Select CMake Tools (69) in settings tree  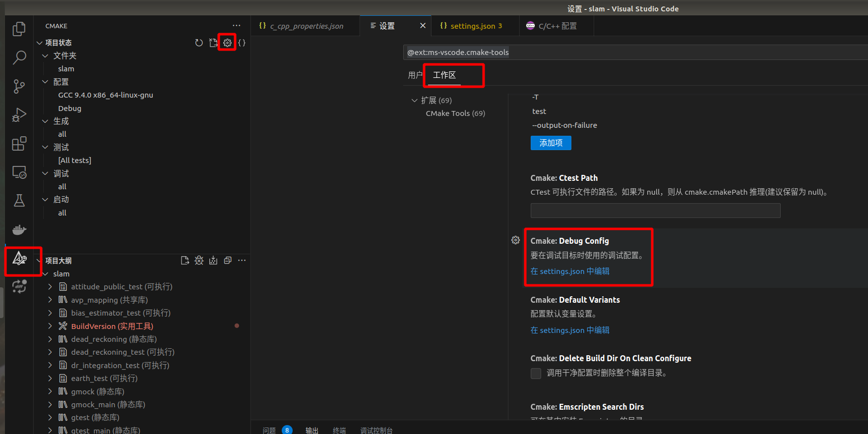click(x=455, y=113)
